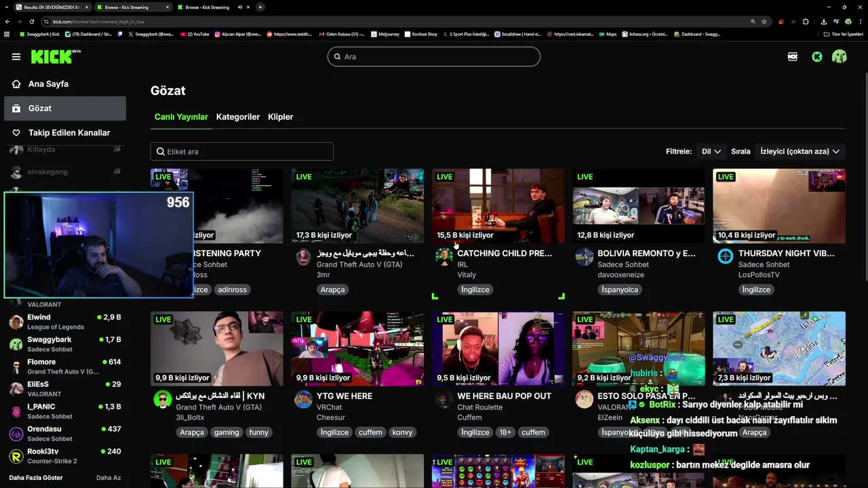Click the Ara search box at top
The height and width of the screenshot is (488, 868).
tap(434, 57)
